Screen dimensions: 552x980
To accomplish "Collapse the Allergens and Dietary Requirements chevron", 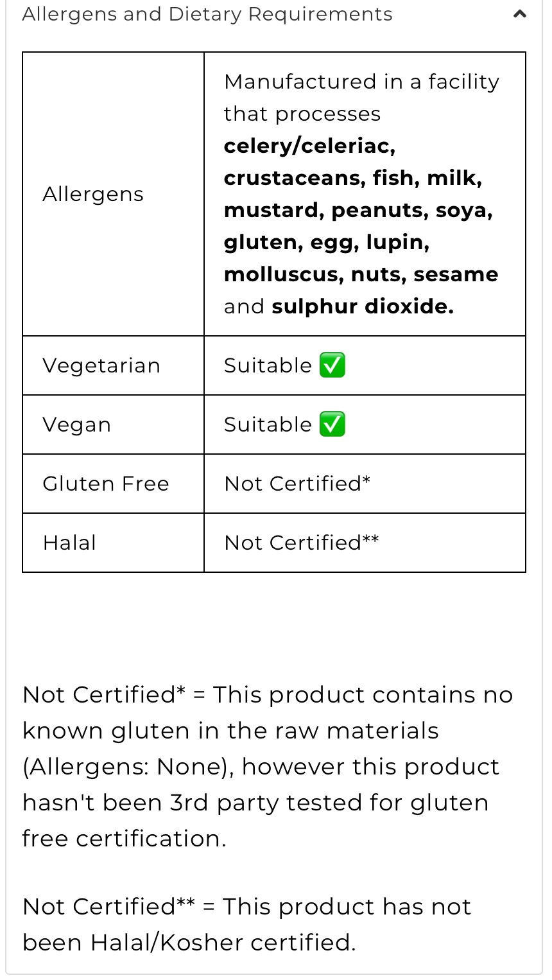I will 520,14.
